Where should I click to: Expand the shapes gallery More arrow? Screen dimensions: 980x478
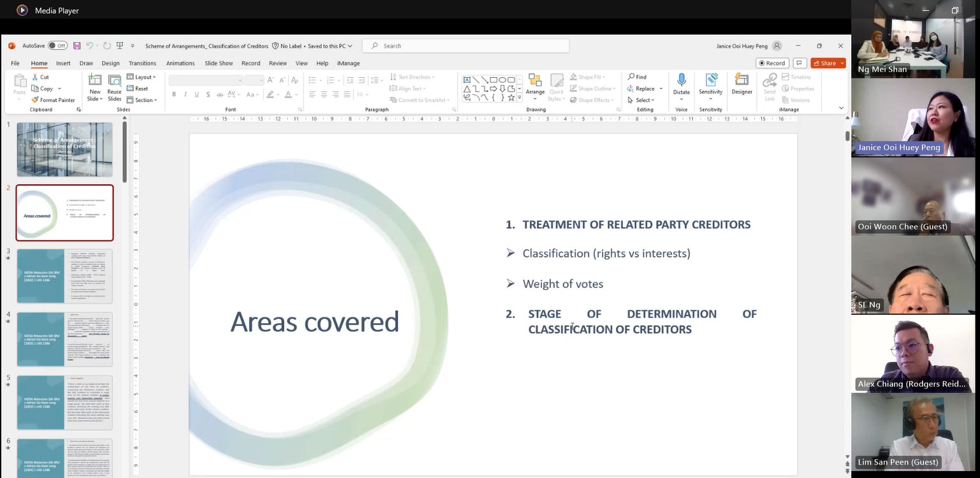[520, 98]
